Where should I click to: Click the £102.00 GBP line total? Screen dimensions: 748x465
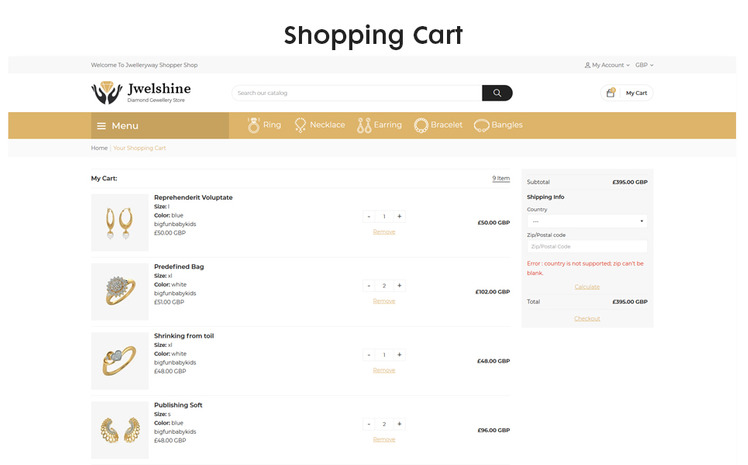(x=493, y=292)
